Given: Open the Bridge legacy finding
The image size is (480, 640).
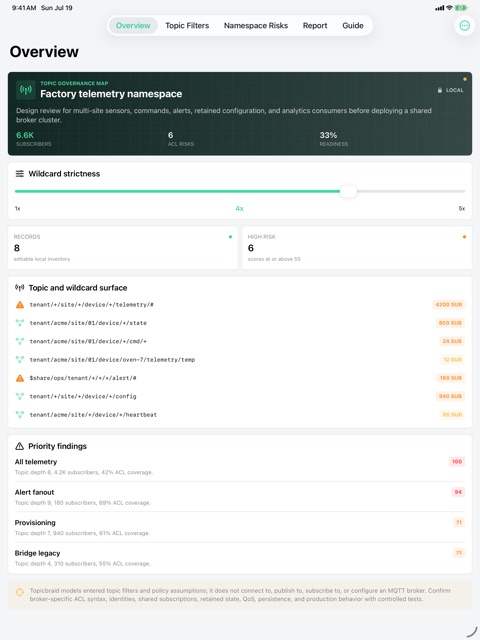Looking at the screenshot, I should coord(240,558).
